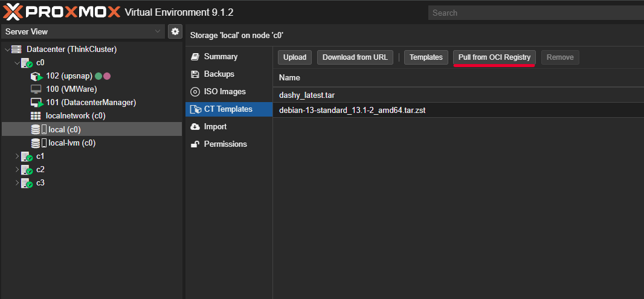Select the upsnap container 102 icon
644x299 pixels.
[37, 77]
